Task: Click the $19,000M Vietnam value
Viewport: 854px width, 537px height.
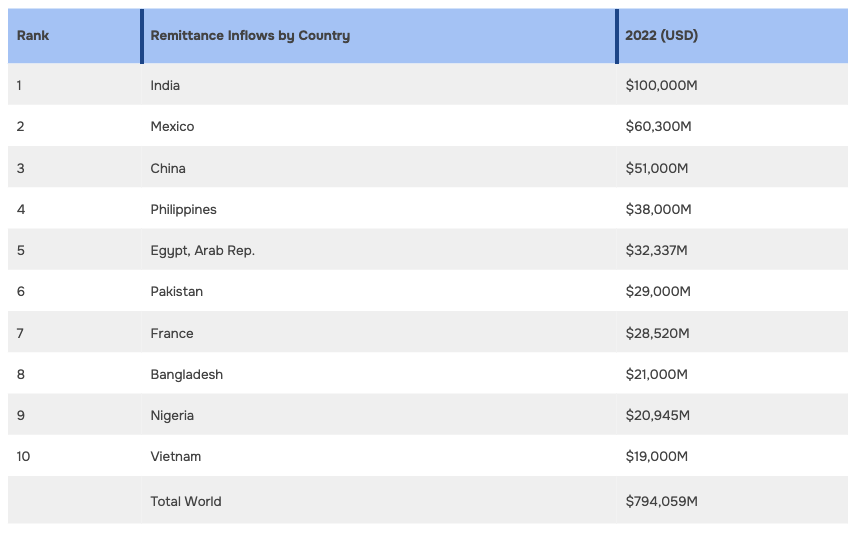Action: coord(656,456)
